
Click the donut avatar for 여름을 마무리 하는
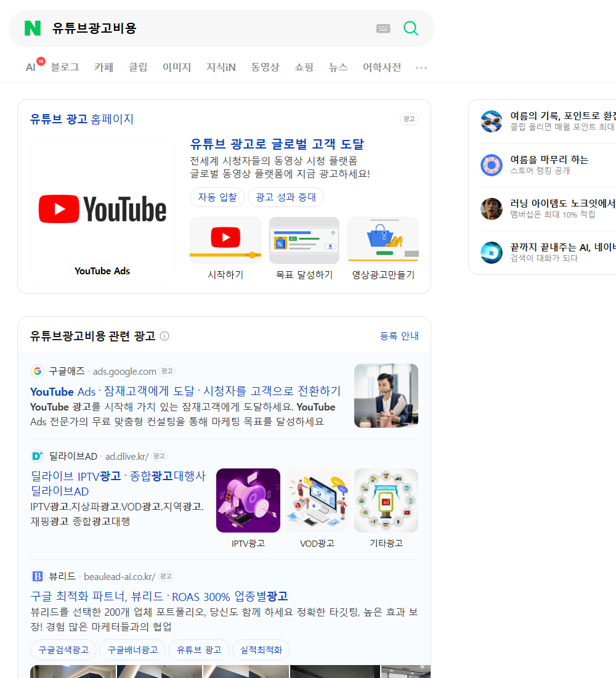pyautogui.click(x=492, y=165)
